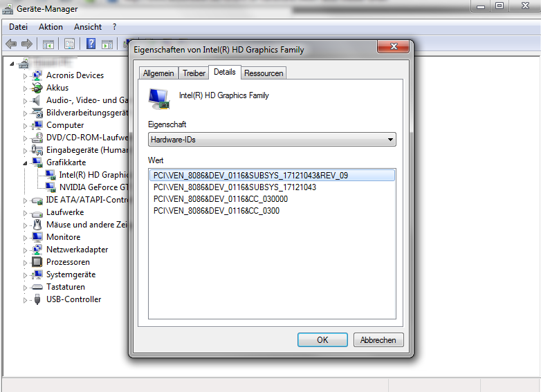Select the Systemgeräte tree item
This screenshot has height=392, width=541.
tap(71, 274)
